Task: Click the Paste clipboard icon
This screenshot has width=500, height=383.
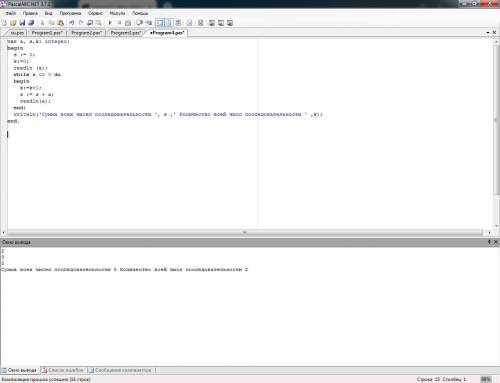Action: coord(61,23)
